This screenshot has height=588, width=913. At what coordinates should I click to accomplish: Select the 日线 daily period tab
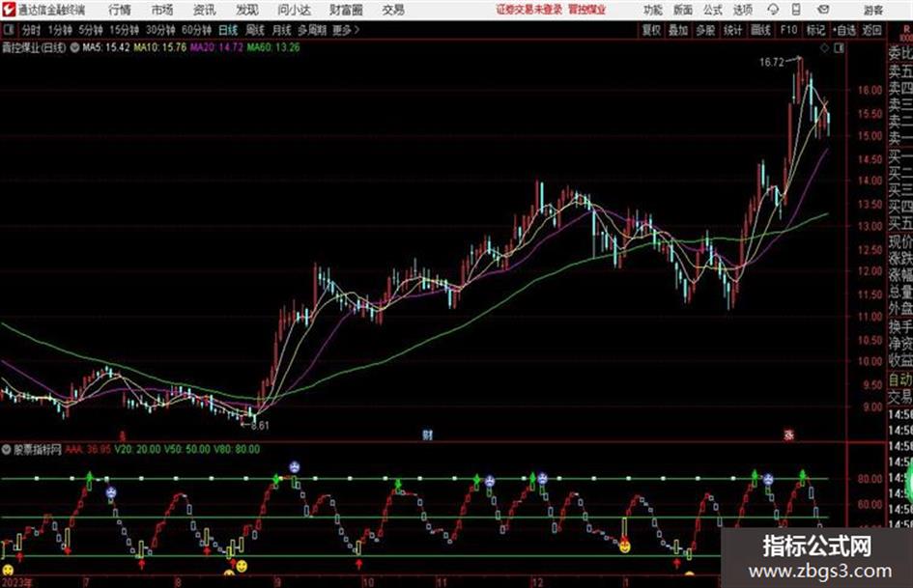228,30
